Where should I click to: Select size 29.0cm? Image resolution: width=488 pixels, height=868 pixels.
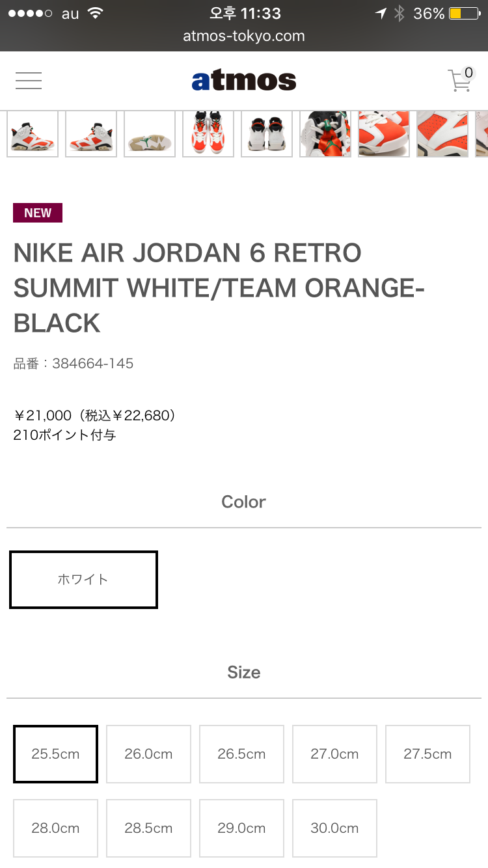pos(241,828)
